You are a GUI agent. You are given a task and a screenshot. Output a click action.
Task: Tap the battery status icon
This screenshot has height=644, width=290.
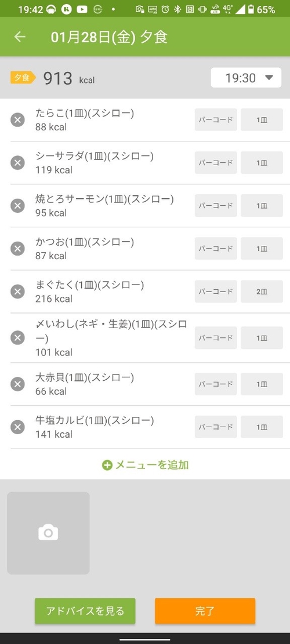click(251, 9)
